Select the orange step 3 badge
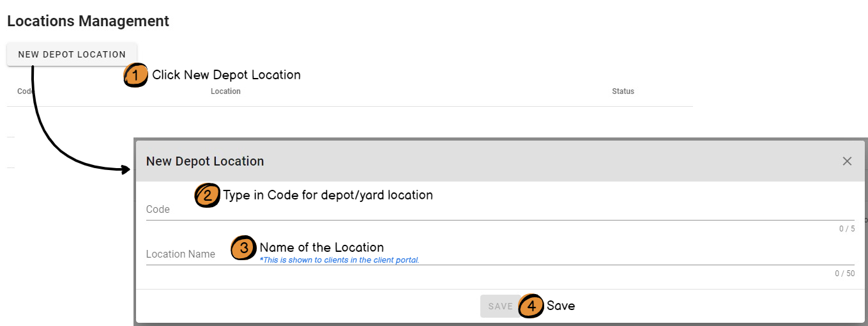 click(243, 248)
